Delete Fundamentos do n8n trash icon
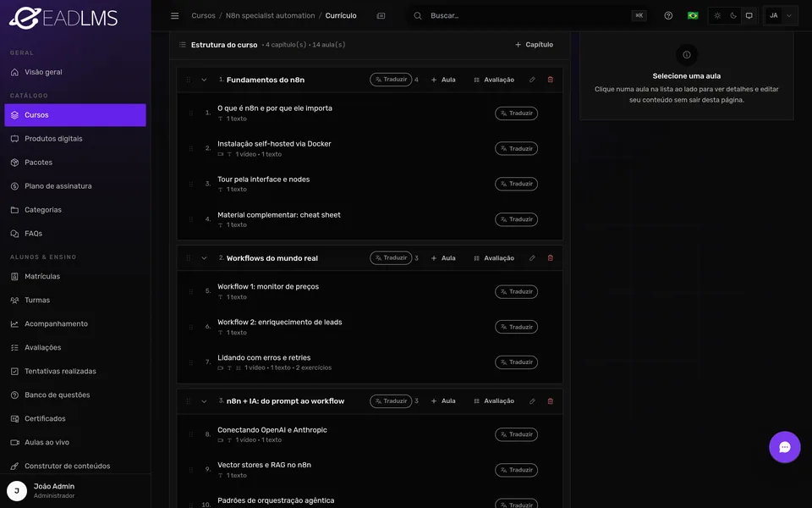 click(x=551, y=80)
